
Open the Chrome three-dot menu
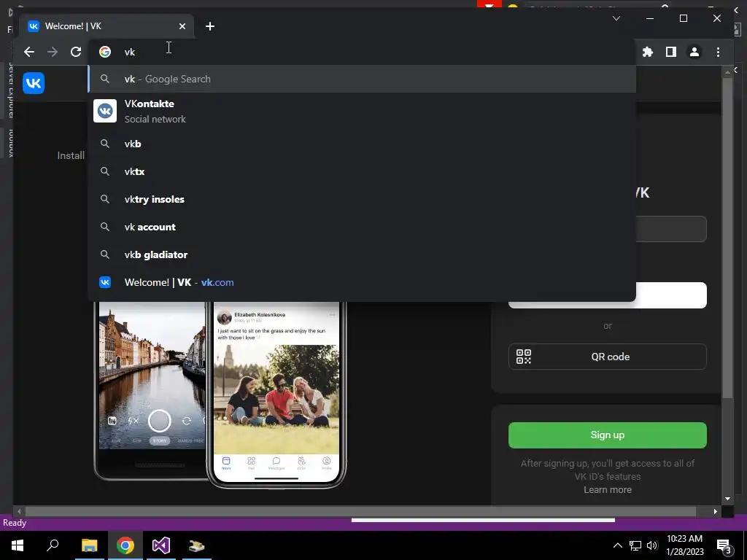click(718, 52)
